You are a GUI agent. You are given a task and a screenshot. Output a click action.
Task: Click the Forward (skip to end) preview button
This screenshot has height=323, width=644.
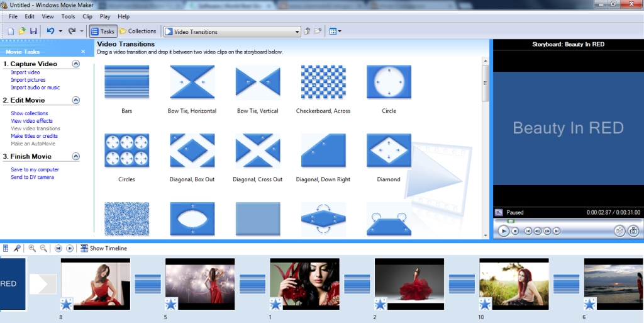[x=557, y=231]
